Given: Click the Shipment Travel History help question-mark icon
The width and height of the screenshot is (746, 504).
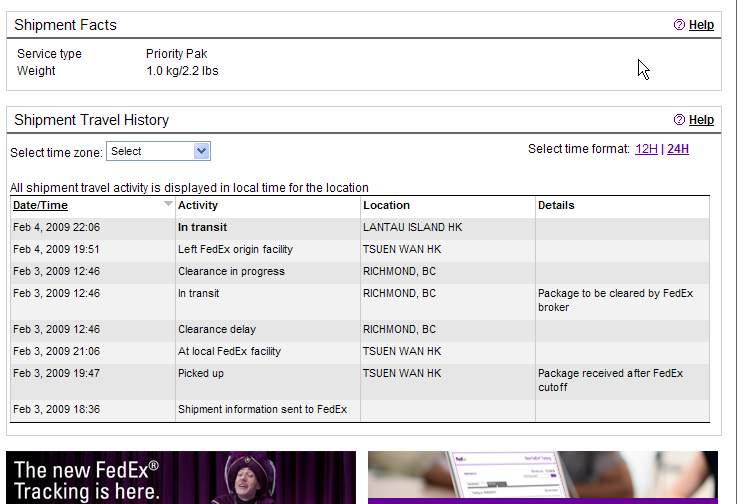Looking at the screenshot, I should coord(679,119).
